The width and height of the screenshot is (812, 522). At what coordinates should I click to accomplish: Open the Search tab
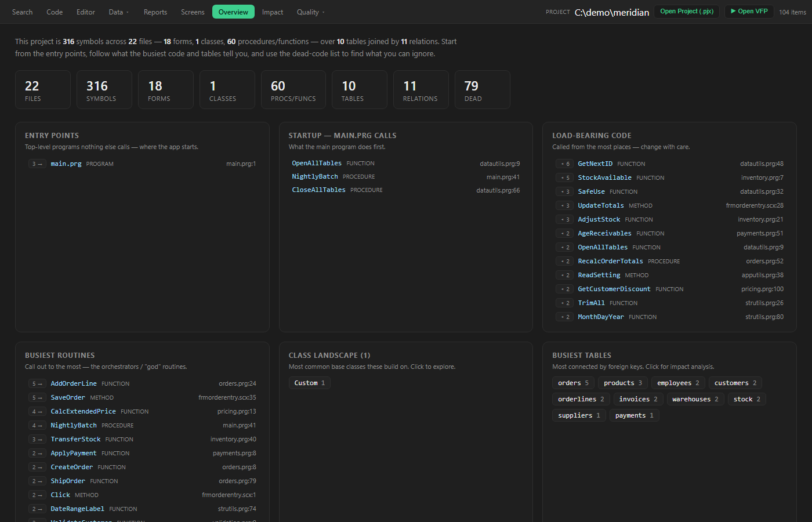pos(22,12)
